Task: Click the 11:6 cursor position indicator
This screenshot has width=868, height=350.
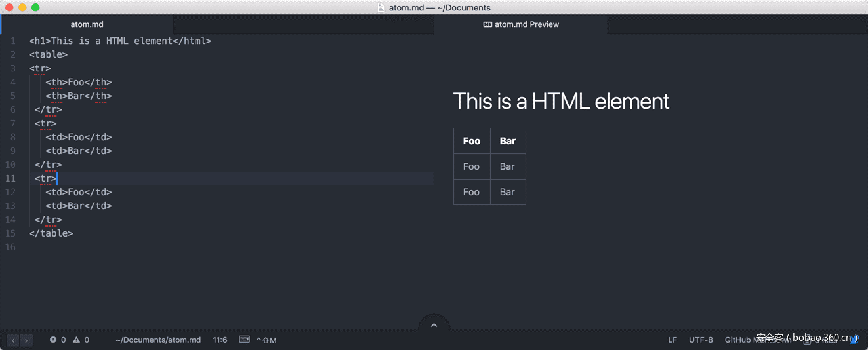Action: click(220, 340)
